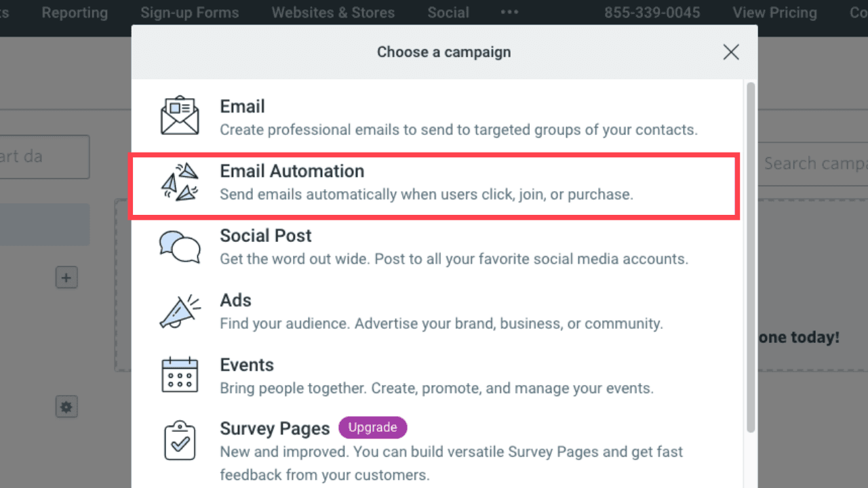
Task: Click the Email Automation paper planes icon
Action: click(x=180, y=181)
